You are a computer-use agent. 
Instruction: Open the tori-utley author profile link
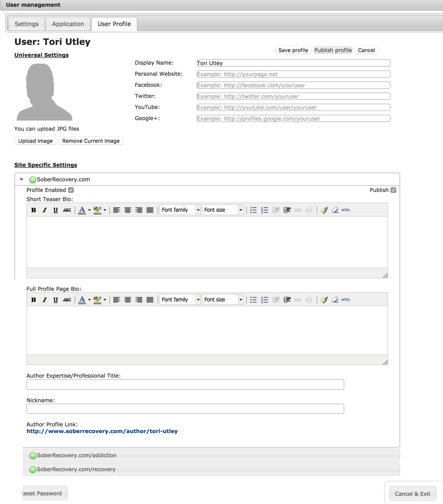click(x=102, y=431)
